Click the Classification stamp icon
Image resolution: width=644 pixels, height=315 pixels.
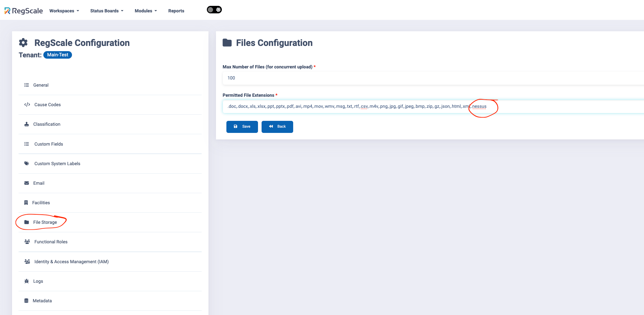point(27,124)
